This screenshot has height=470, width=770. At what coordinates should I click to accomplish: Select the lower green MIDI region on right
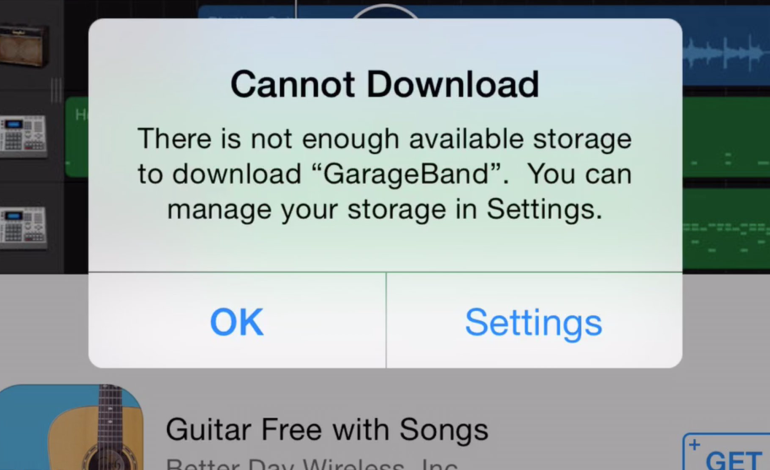pos(726,229)
